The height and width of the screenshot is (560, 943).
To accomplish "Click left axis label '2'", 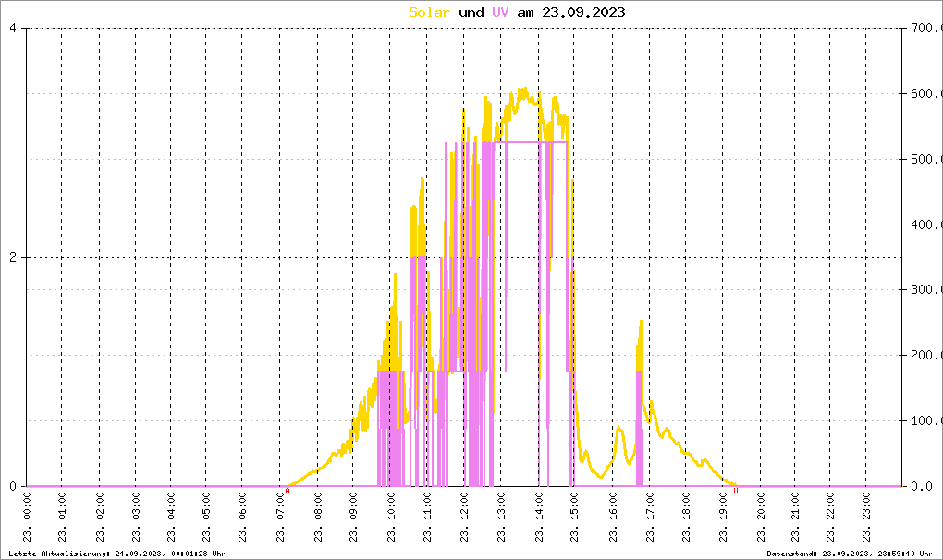I will pyautogui.click(x=13, y=257).
